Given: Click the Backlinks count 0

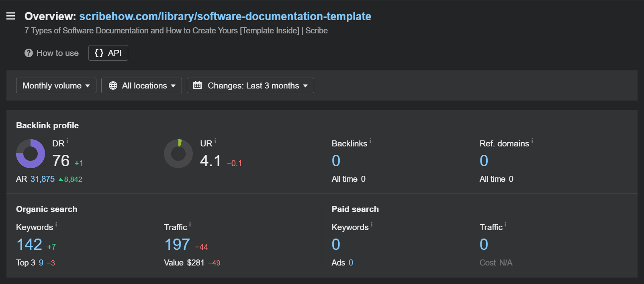Looking at the screenshot, I should [336, 161].
